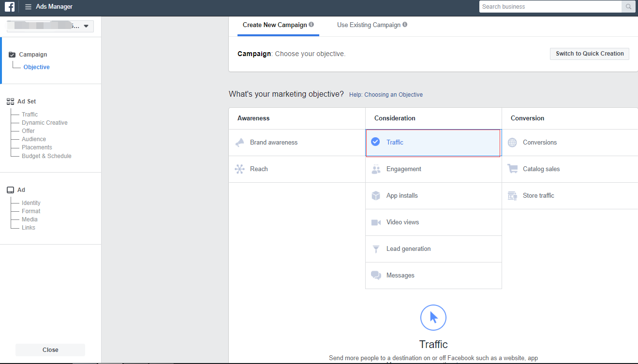
Task: Click the Facebook logo icon
Action: 9,7
